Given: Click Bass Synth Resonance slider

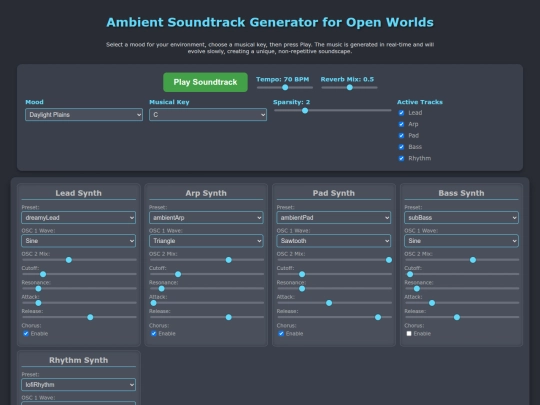Looking at the screenshot, I should tap(462, 289).
